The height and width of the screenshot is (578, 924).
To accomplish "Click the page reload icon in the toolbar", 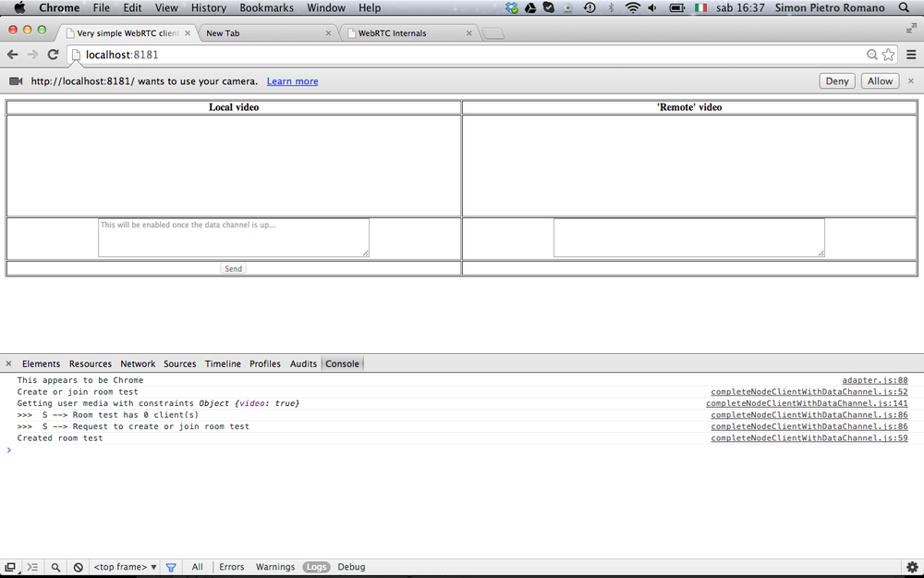I will [x=53, y=55].
